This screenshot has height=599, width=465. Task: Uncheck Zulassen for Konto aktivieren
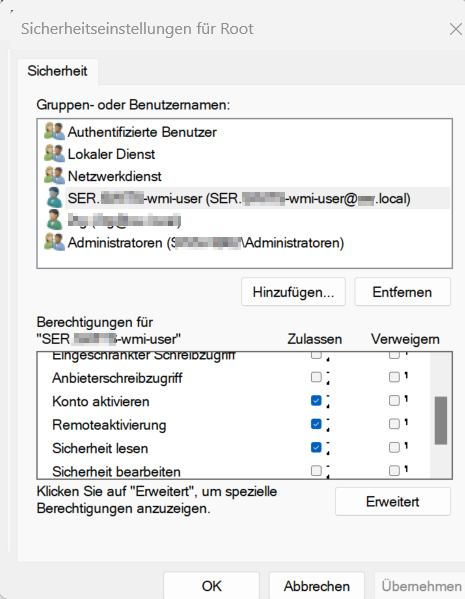(316, 400)
